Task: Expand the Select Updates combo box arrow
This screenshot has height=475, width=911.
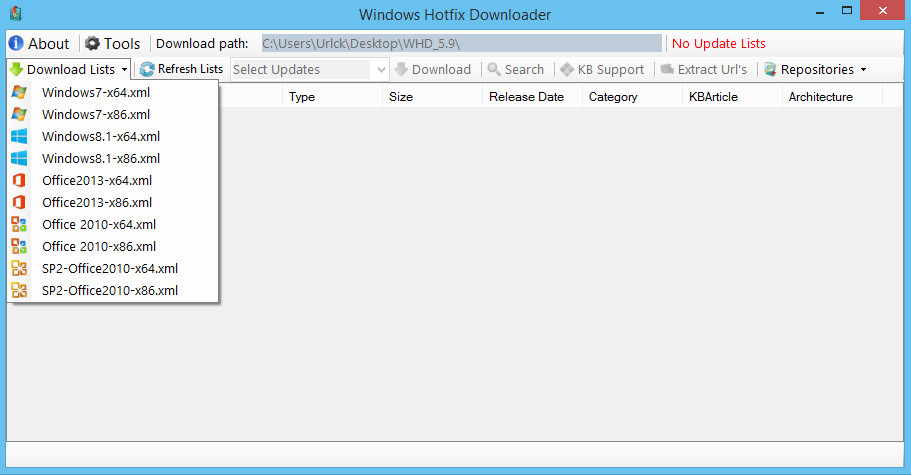Action: pos(381,70)
